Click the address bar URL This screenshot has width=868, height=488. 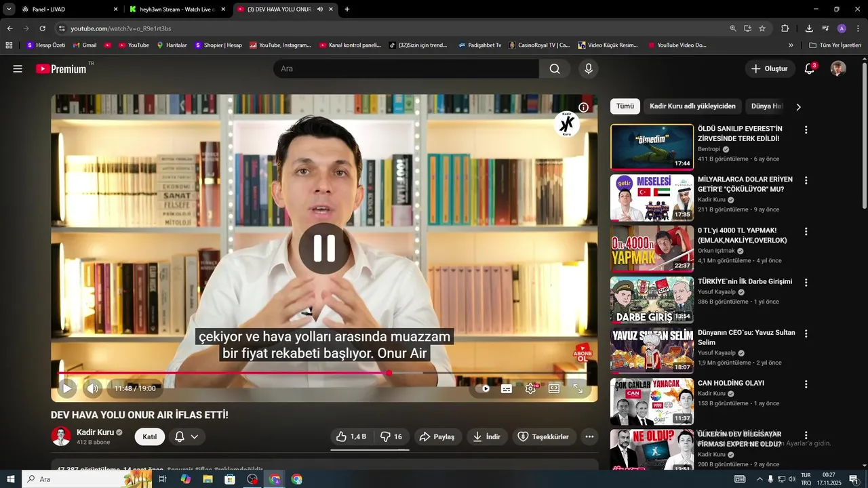pyautogui.click(x=121, y=28)
